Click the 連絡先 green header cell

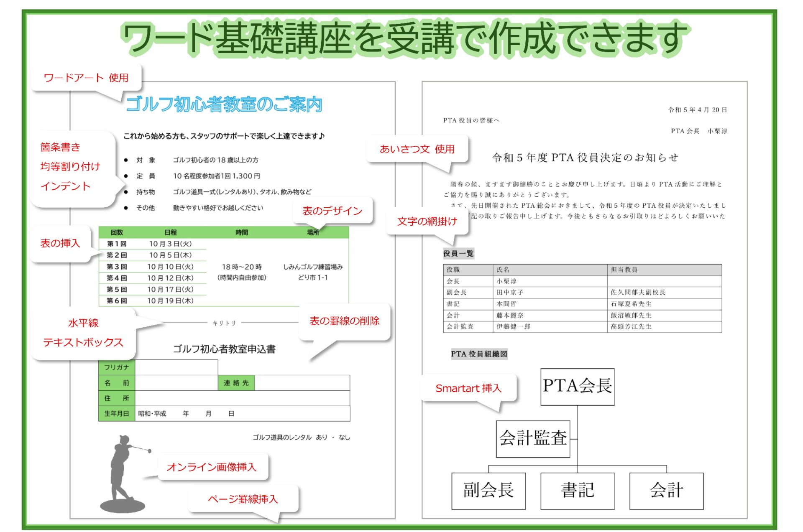point(236,383)
